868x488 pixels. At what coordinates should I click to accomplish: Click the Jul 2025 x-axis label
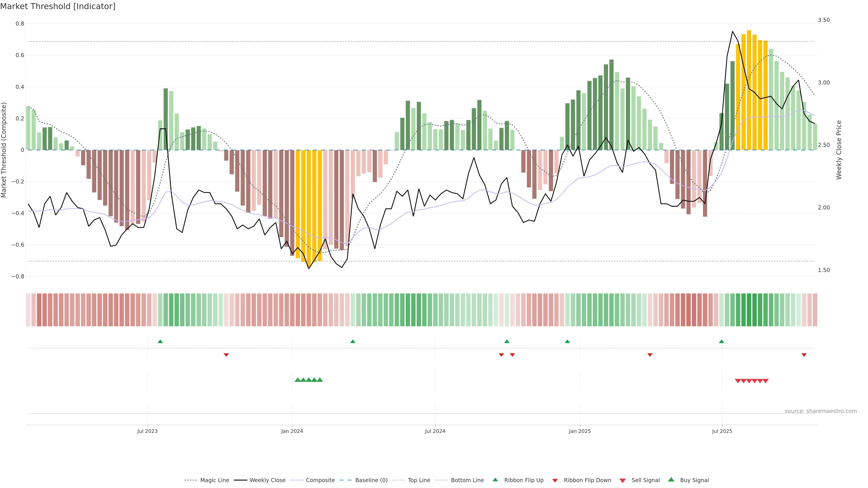click(x=722, y=431)
